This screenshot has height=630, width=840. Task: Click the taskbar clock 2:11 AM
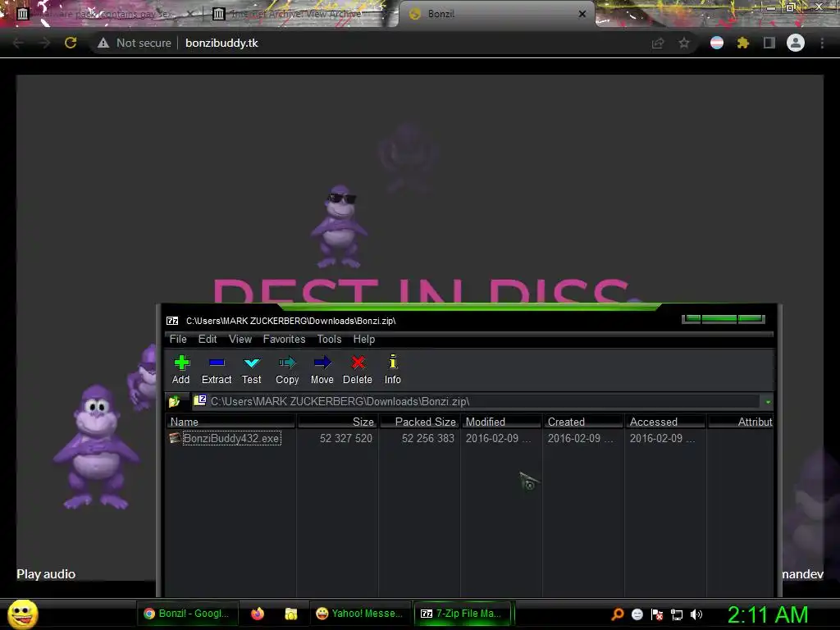coord(767,614)
